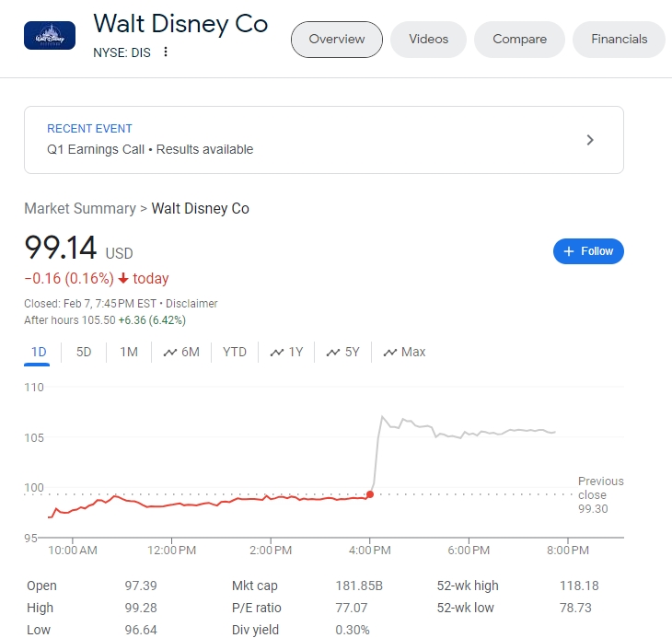Switch to the 1M chart range
Screen dimensions: 672x638
(129, 352)
